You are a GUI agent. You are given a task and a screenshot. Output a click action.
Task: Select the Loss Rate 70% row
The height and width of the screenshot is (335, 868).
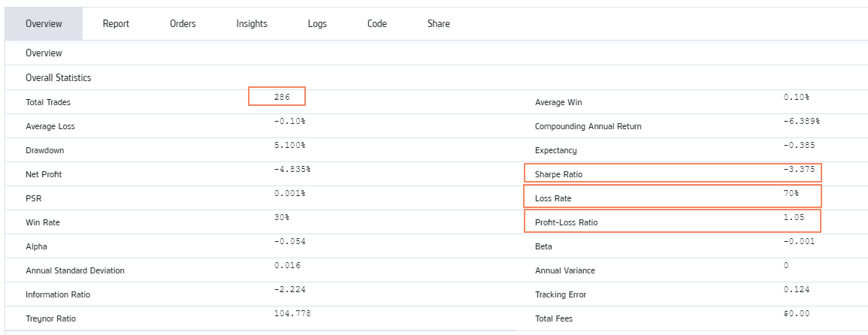click(673, 196)
